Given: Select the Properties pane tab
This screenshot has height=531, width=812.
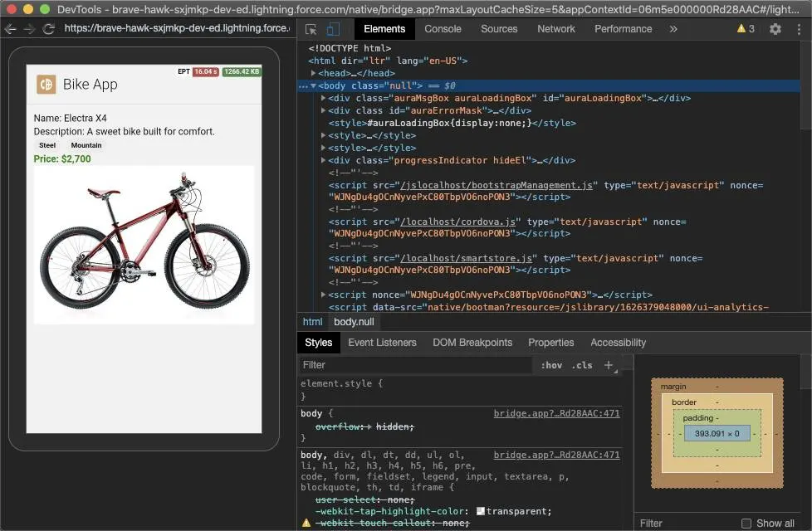Looking at the screenshot, I should point(551,343).
